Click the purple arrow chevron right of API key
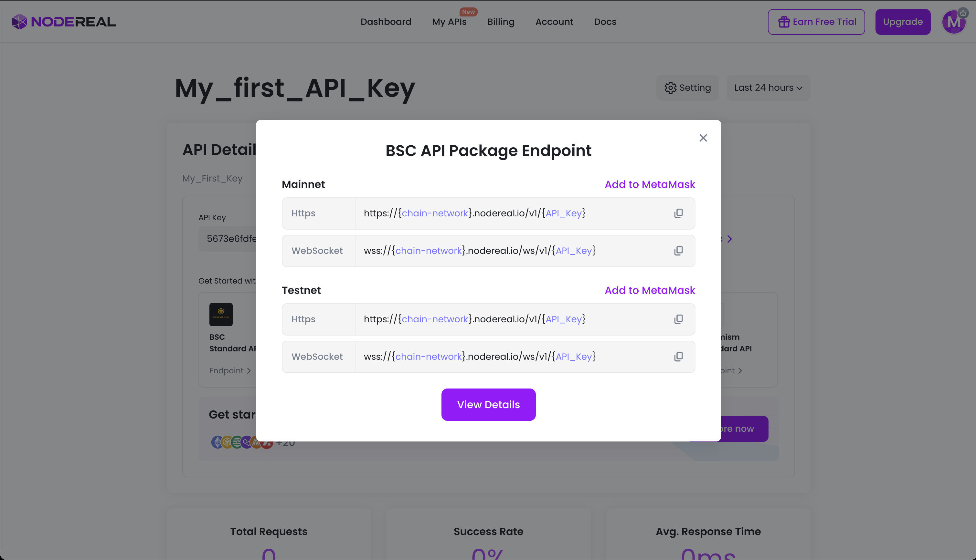Viewport: 976px width, 560px height. click(729, 239)
